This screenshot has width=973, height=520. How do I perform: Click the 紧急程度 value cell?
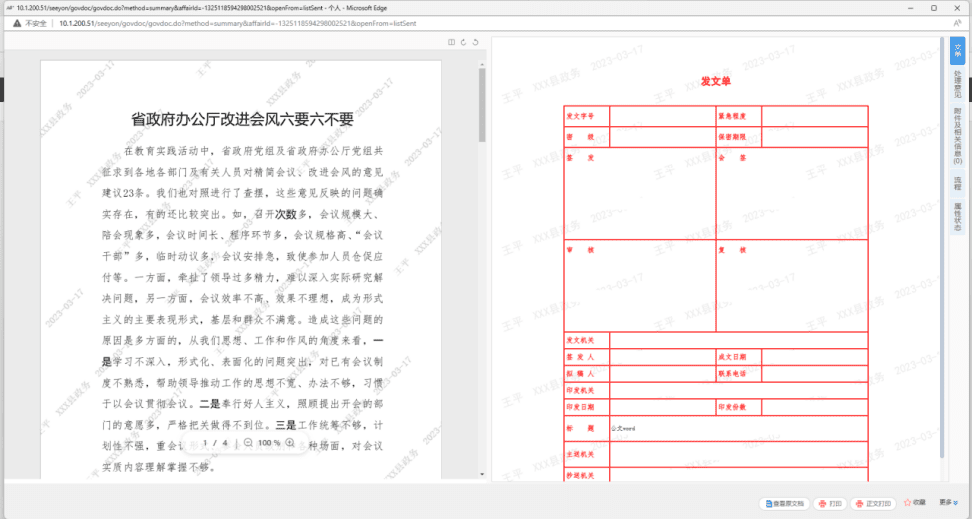(814, 116)
